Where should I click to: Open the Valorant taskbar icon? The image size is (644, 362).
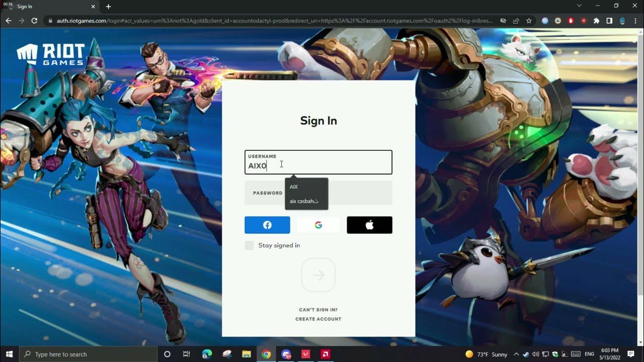click(x=306, y=354)
